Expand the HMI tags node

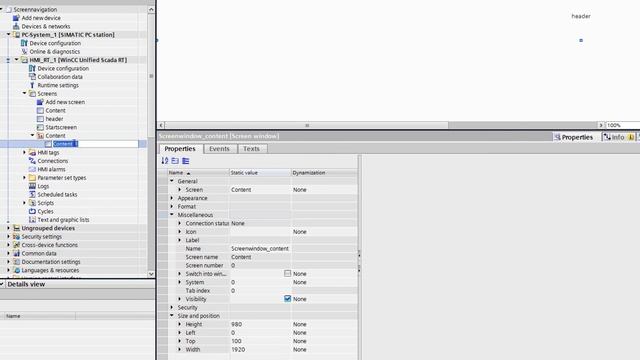[24, 153]
